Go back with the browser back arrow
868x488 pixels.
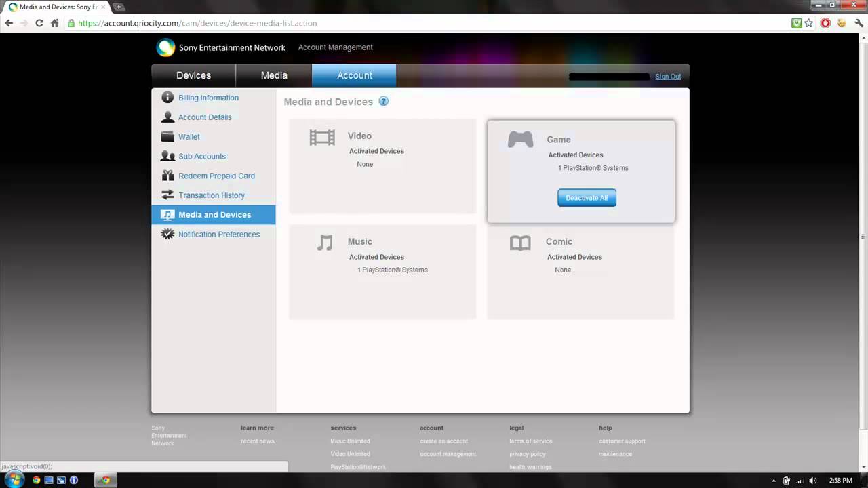pos(9,23)
